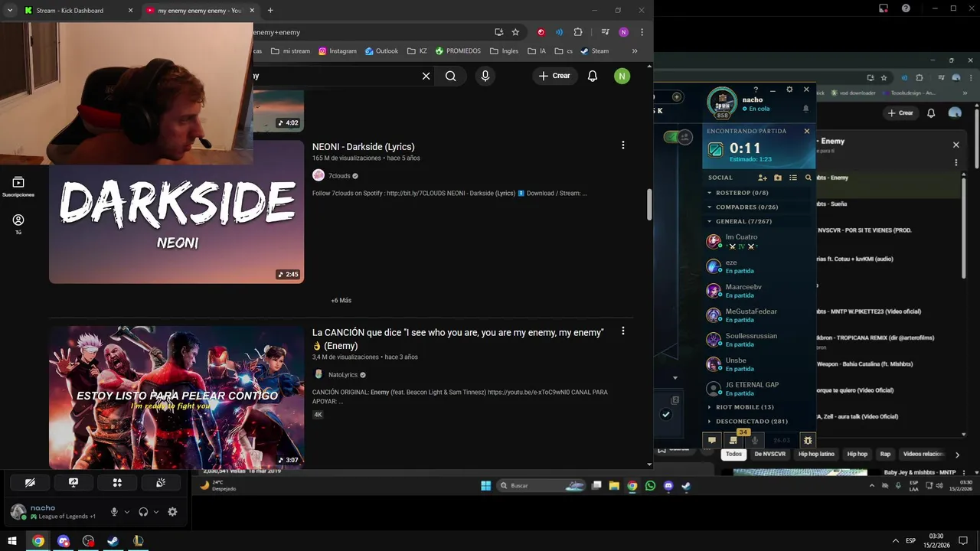The width and height of the screenshot is (980, 551).
Task: Add a friend in League social panel
Action: (763, 178)
